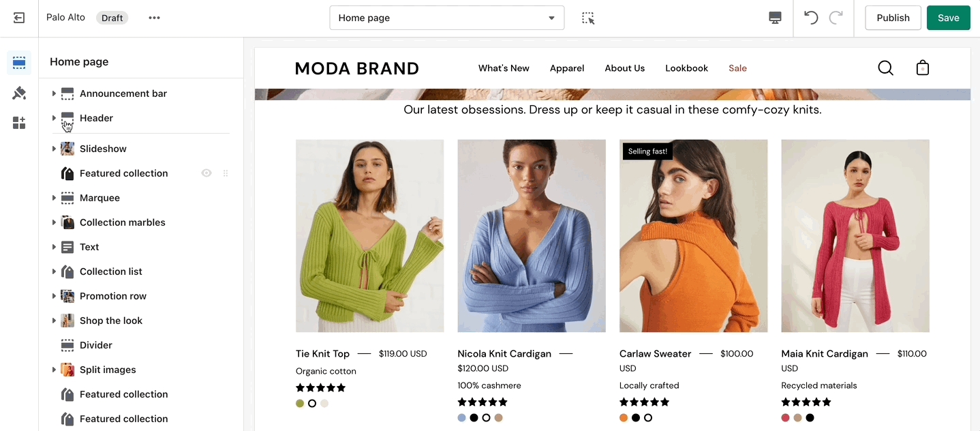Activate the inspector selection tool icon

(588, 18)
